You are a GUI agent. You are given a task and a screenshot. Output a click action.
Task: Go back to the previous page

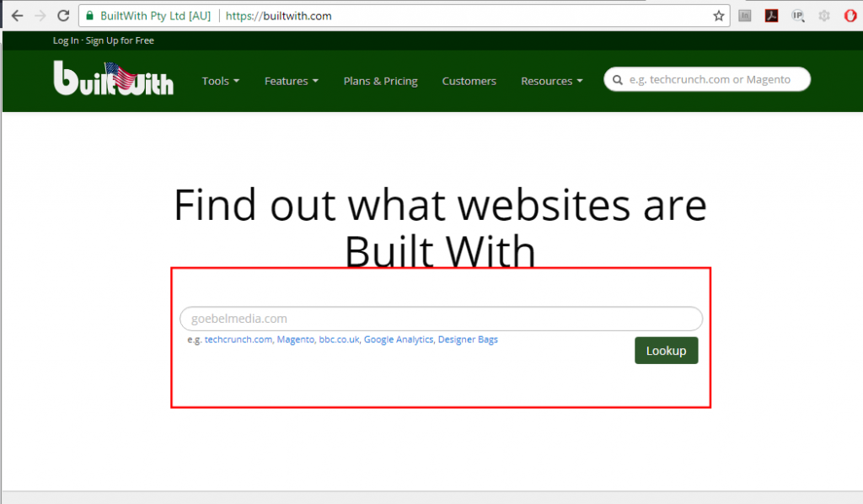click(17, 15)
